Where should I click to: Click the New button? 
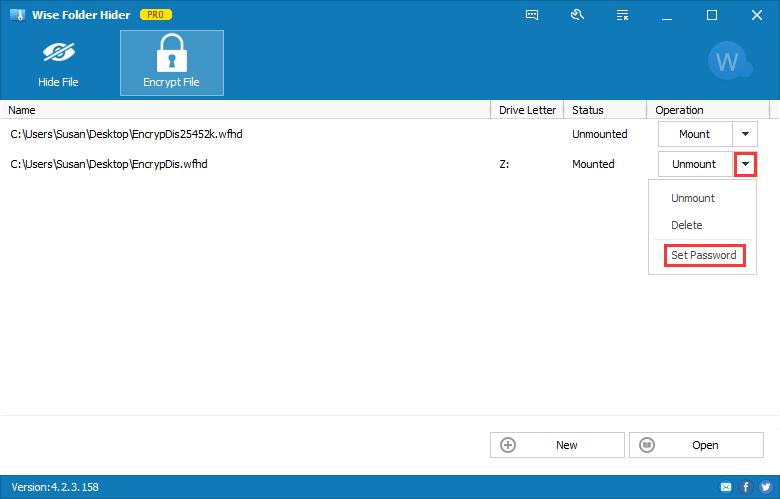tap(557, 445)
